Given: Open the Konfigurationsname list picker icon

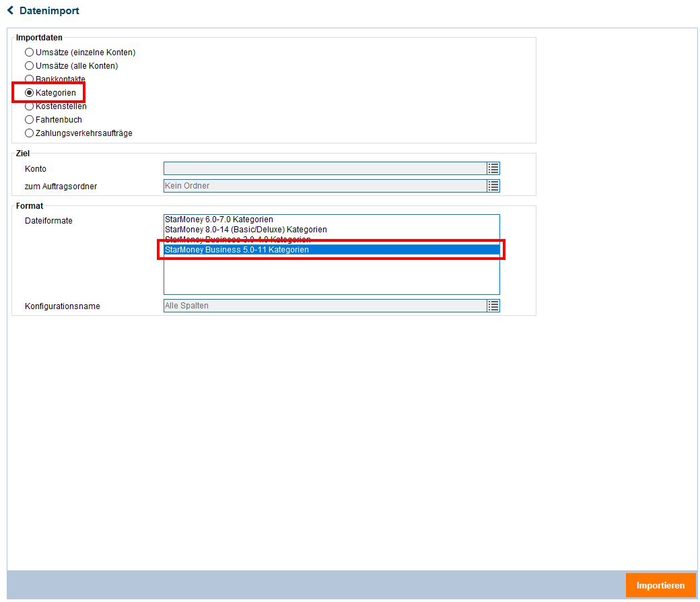Looking at the screenshot, I should [x=493, y=306].
